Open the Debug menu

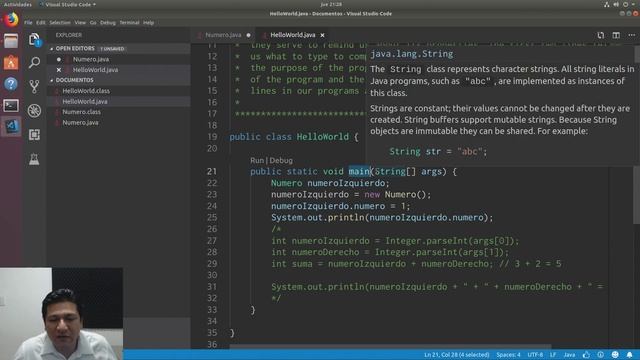(108, 23)
